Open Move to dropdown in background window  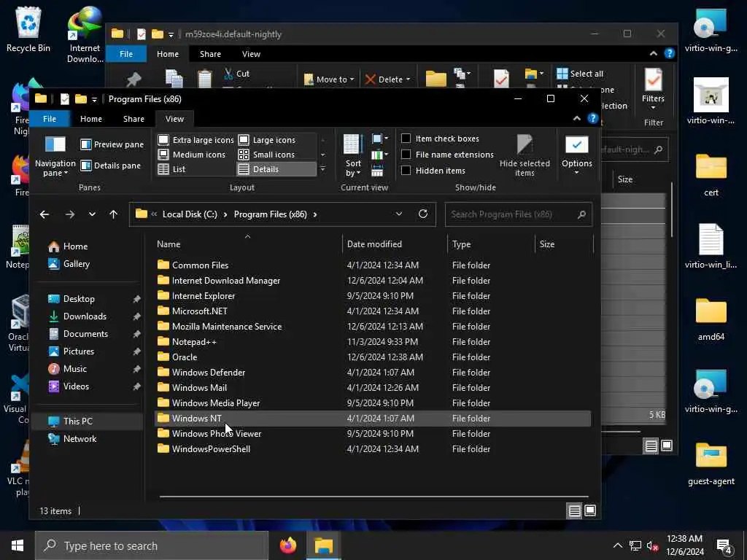(x=352, y=79)
